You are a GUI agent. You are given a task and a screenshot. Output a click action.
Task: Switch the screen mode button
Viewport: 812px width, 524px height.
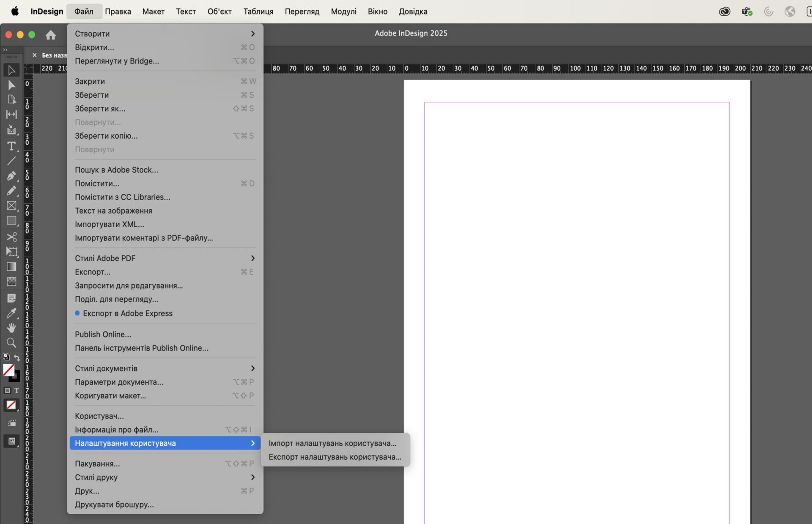point(11,441)
